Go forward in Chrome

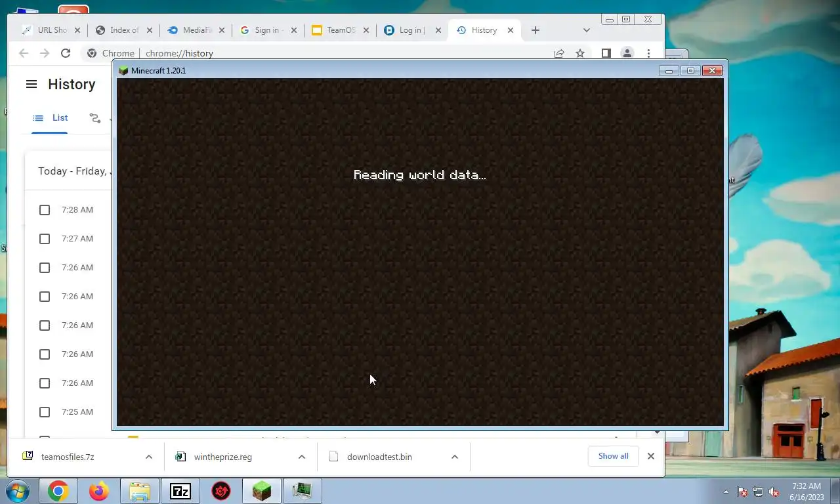pyautogui.click(x=45, y=53)
